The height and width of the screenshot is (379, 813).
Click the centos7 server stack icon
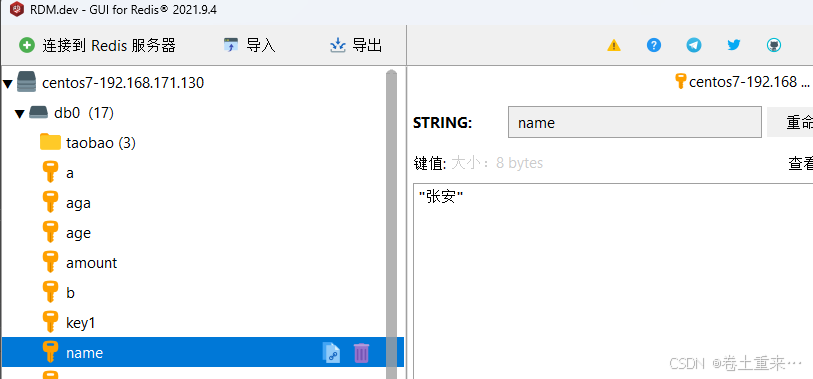[27, 82]
